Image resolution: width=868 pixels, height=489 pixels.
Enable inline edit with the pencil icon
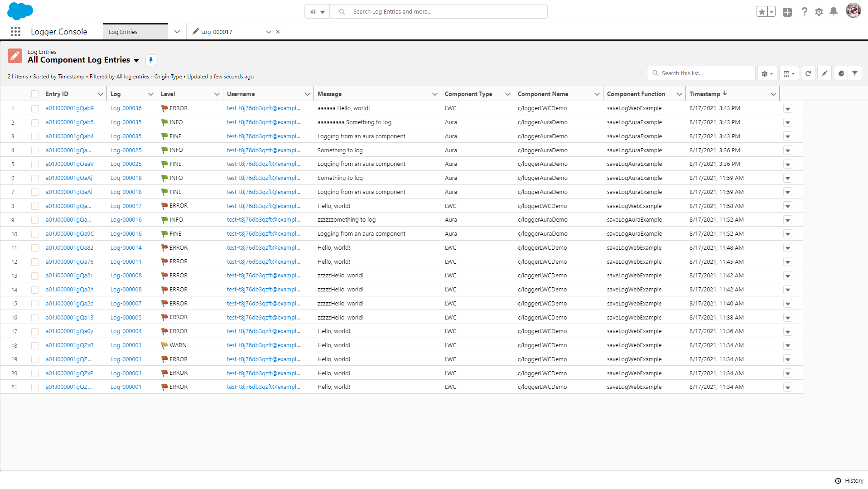point(825,73)
